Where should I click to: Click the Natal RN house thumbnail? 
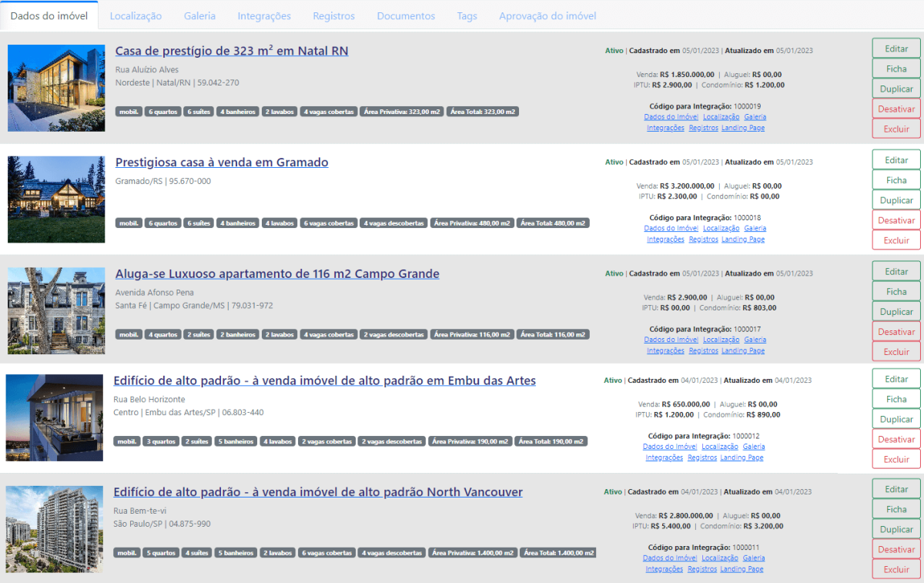(x=56, y=88)
